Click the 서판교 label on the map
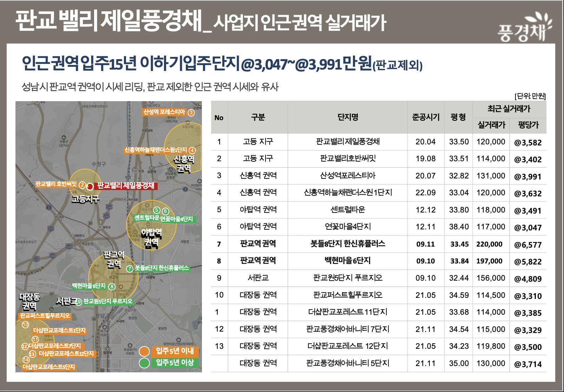The height and width of the screenshot is (392, 564). [66, 301]
